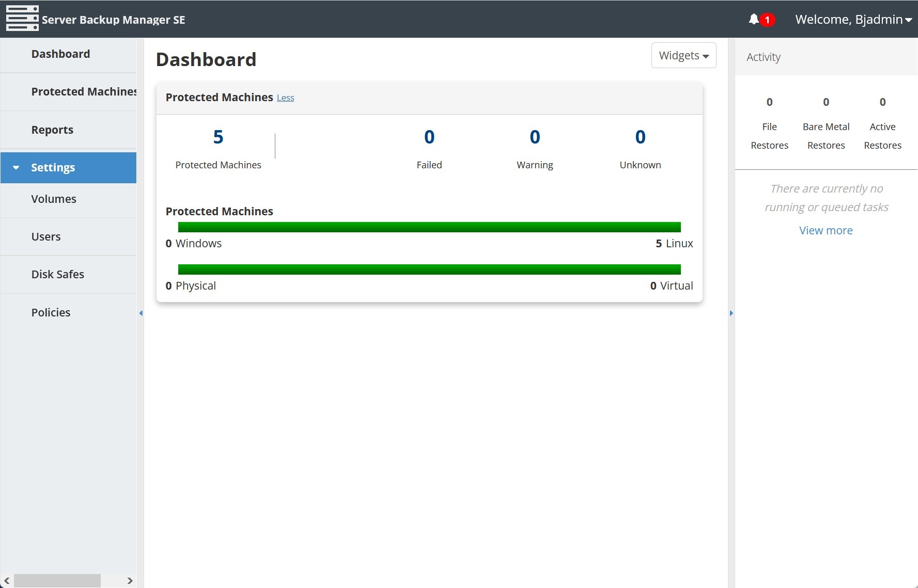Click the Windows/Linux green progress bar
This screenshot has width=918, height=588.
(429, 227)
